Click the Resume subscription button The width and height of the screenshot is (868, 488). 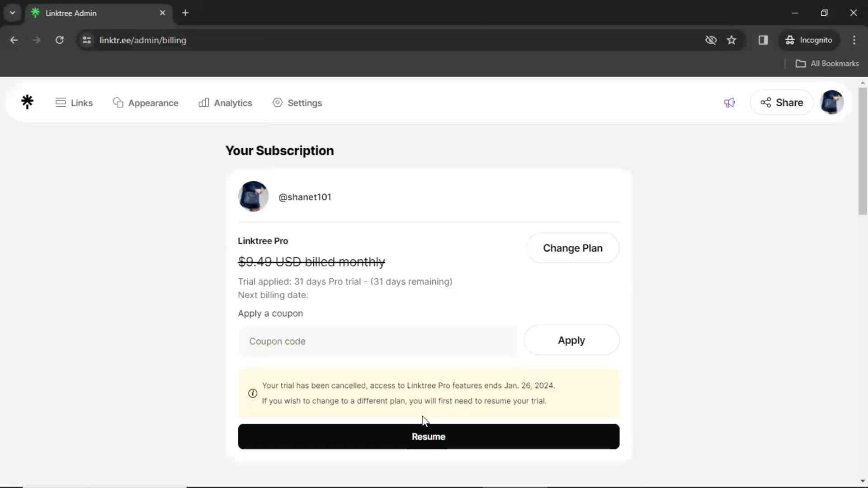[429, 436]
